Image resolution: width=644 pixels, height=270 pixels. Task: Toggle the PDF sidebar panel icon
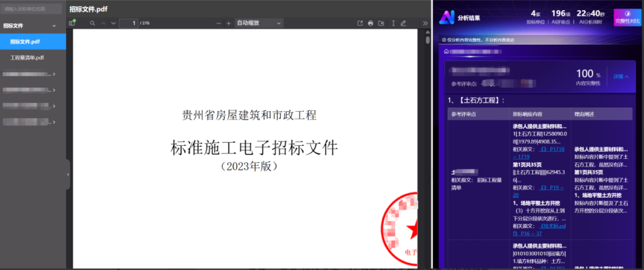(73, 23)
